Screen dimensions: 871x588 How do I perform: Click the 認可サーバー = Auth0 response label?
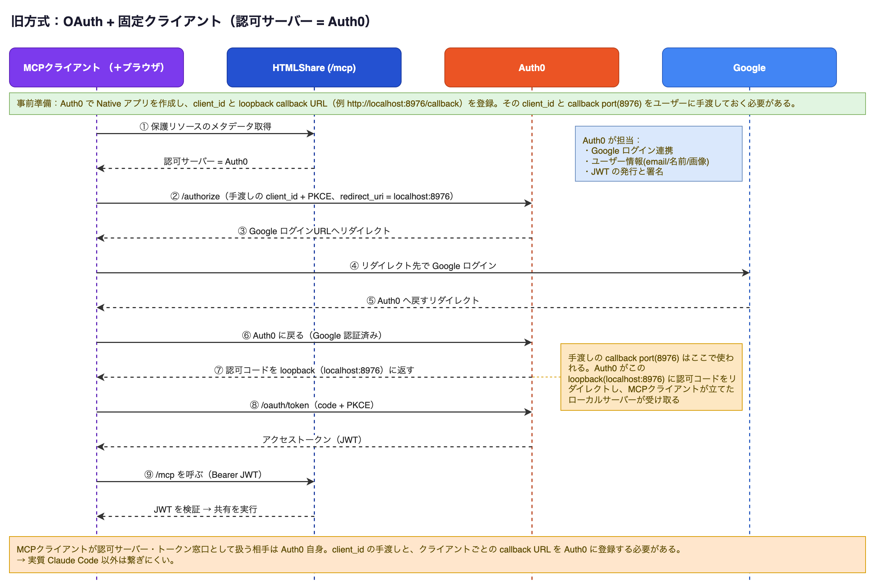point(205,161)
